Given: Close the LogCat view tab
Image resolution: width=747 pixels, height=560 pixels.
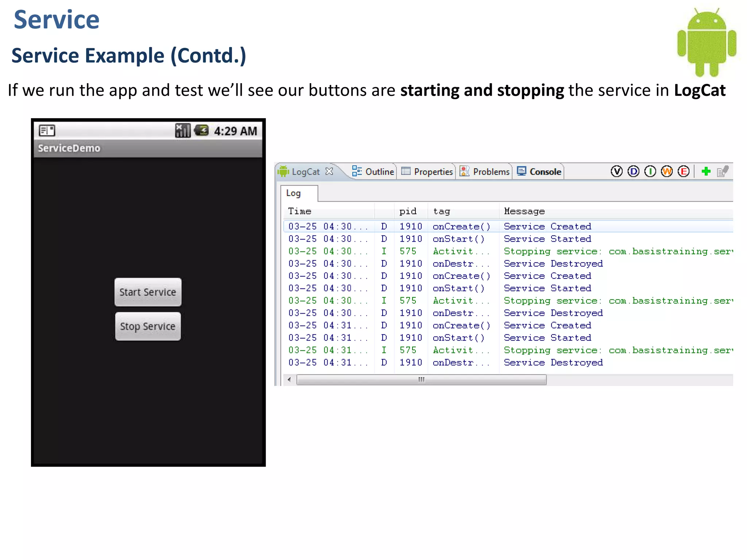Looking at the screenshot, I should pos(329,171).
